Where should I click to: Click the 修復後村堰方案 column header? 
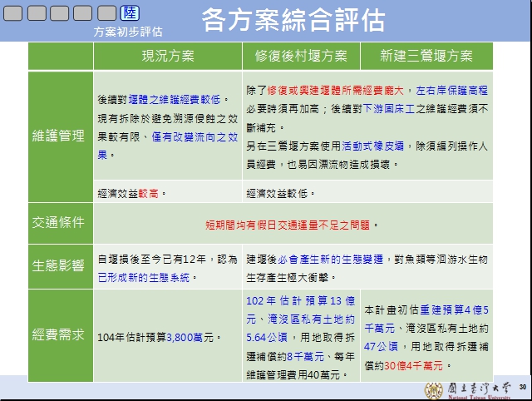click(301, 56)
